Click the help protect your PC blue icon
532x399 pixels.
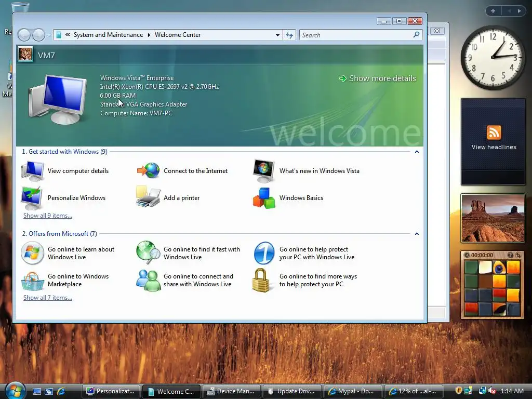tap(264, 253)
